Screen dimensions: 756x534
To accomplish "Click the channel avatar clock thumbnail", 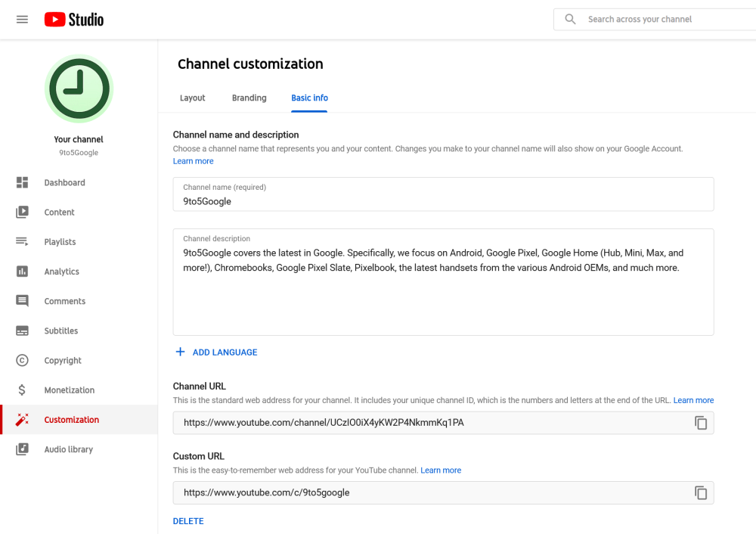I will (79, 89).
